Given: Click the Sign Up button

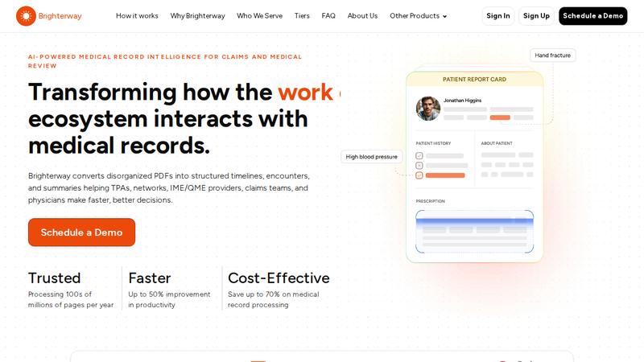Looking at the screenshot, I should pos(536,16).
